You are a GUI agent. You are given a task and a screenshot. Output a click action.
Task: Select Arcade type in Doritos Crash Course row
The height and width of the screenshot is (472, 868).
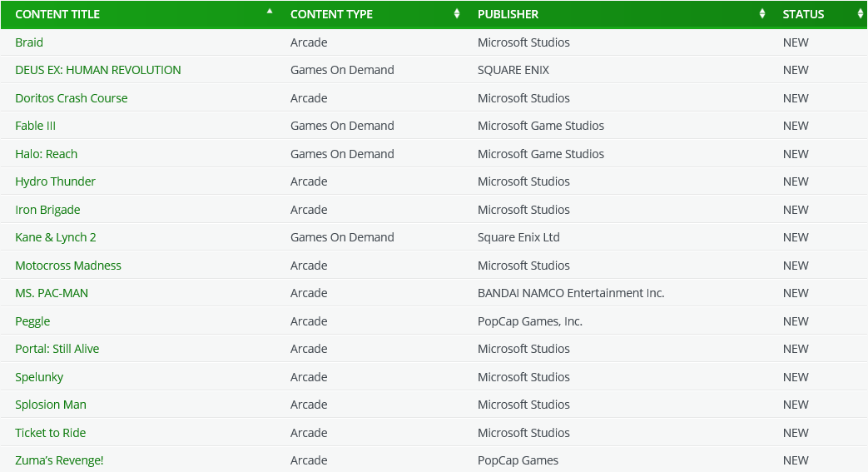click(x=309, y=98)
